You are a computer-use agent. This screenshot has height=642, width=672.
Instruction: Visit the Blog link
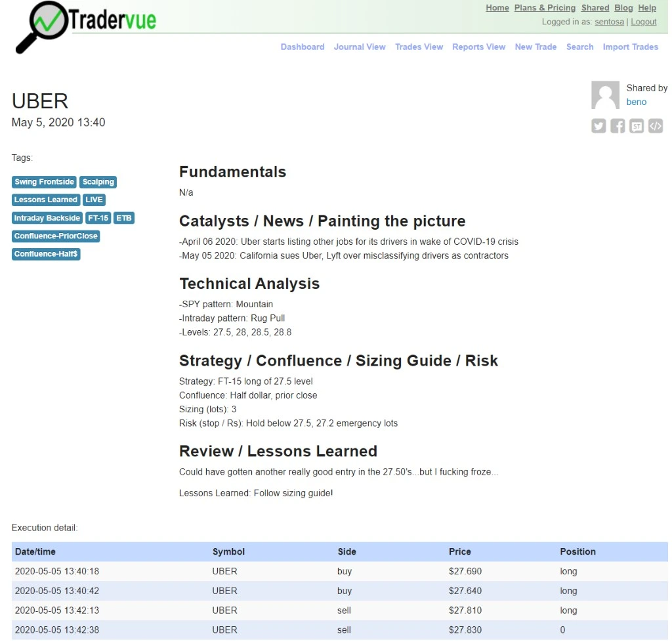[x=623, y=8]
